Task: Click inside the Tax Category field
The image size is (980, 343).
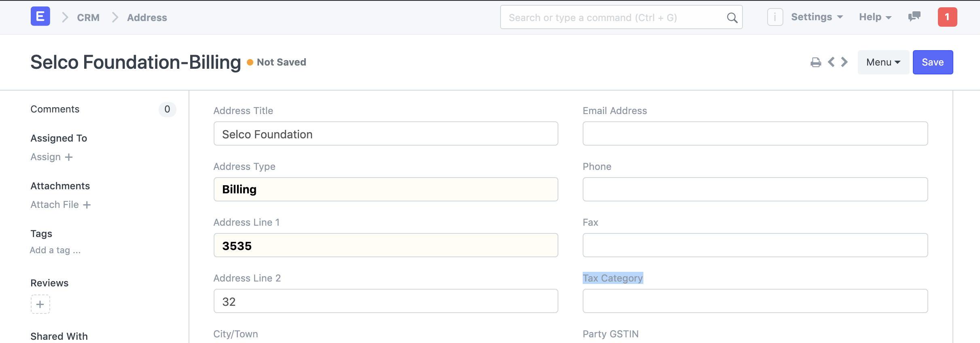Action: click(755, 301)
